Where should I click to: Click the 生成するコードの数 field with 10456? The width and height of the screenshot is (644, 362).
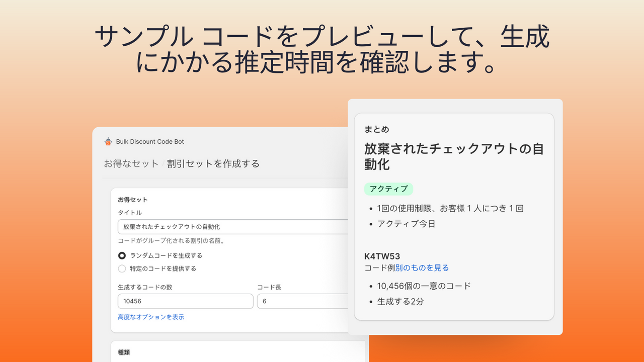[185, 301]
